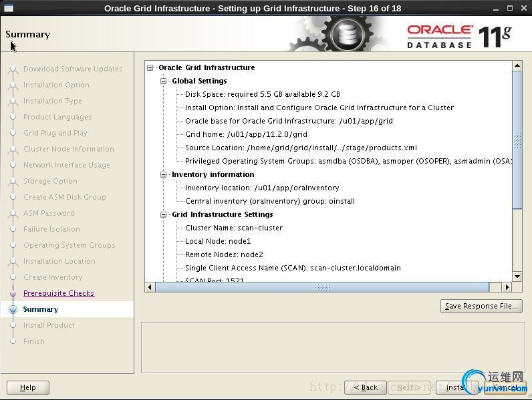Select the Product Languages step

57,117
